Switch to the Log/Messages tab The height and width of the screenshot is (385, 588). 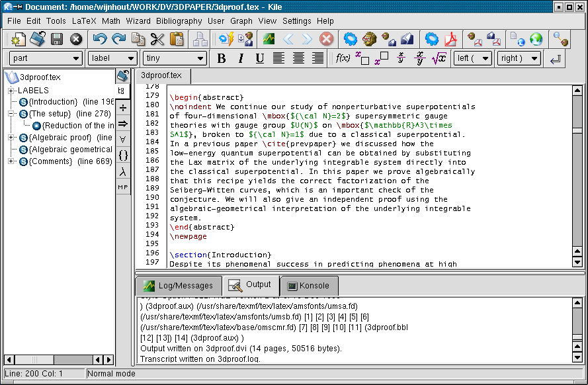[178, 286]
